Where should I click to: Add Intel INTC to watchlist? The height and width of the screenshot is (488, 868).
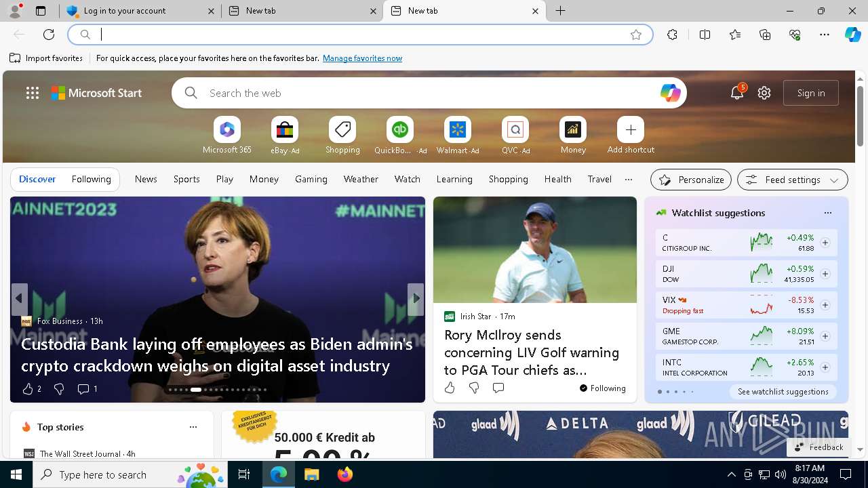pos(825,367)
